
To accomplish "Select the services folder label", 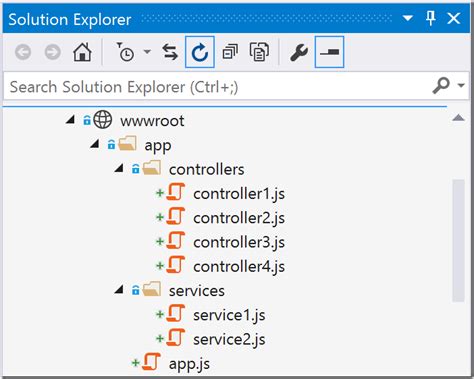I will tap(197, 291).
